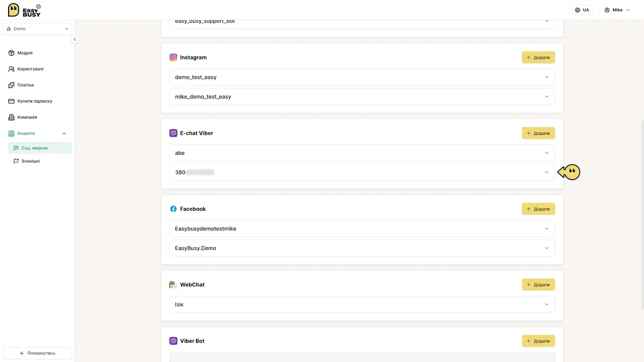
Task: Click the Повернутись back button
Action: click(37, 353)
